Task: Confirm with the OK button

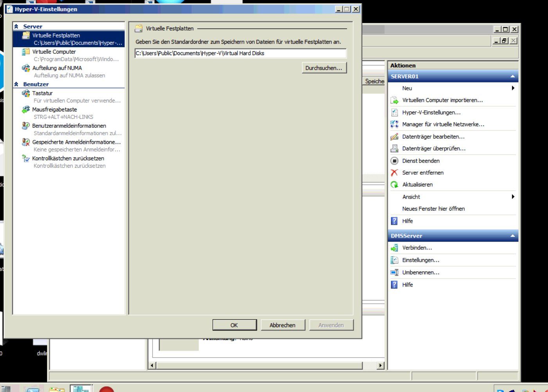Action: click(x=234, y=325)
